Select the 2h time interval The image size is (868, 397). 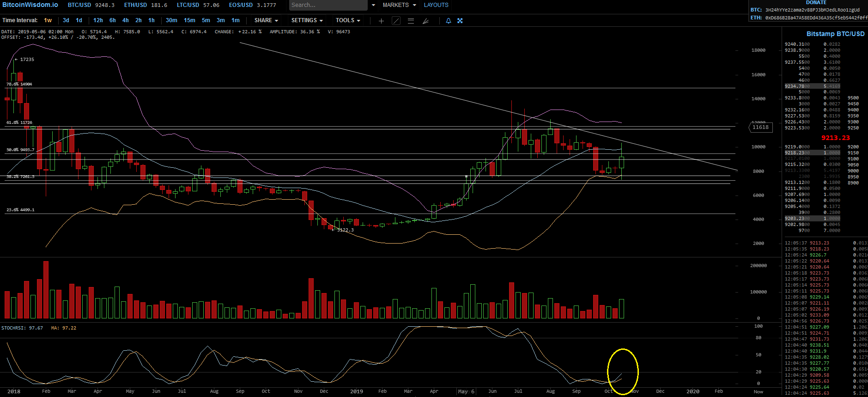[139, 20]
